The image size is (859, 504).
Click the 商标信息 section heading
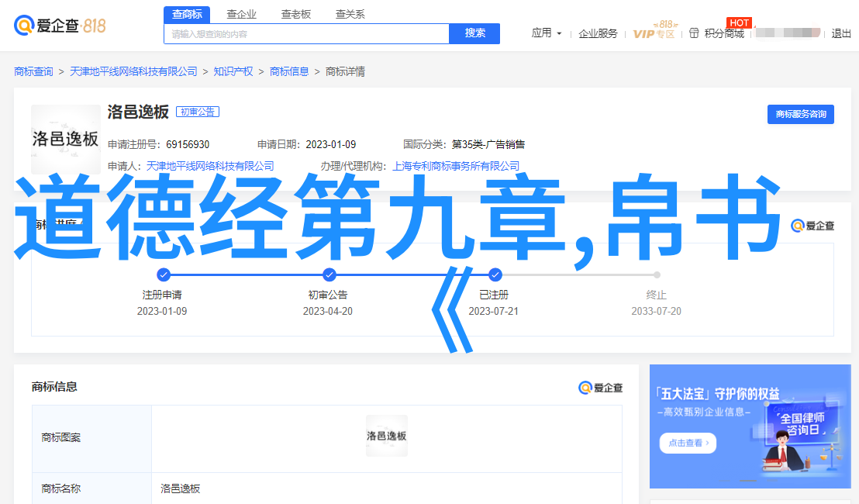pos(54,387)
